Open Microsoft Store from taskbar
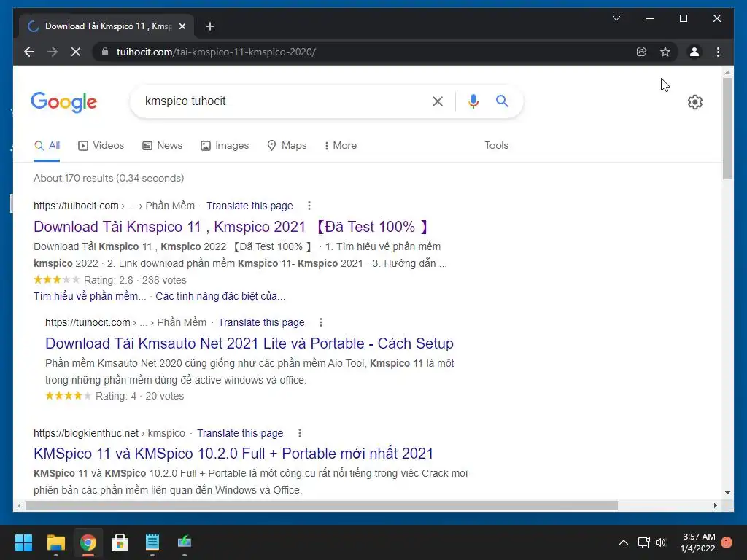Viewport: 747px width, 560px height. coord(120,542)
